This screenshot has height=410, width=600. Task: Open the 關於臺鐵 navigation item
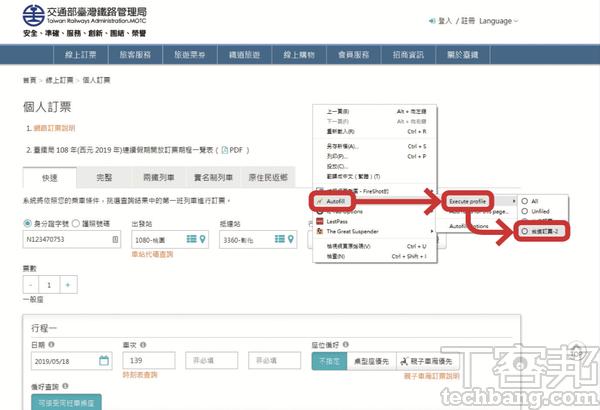(x=463, y=55)
